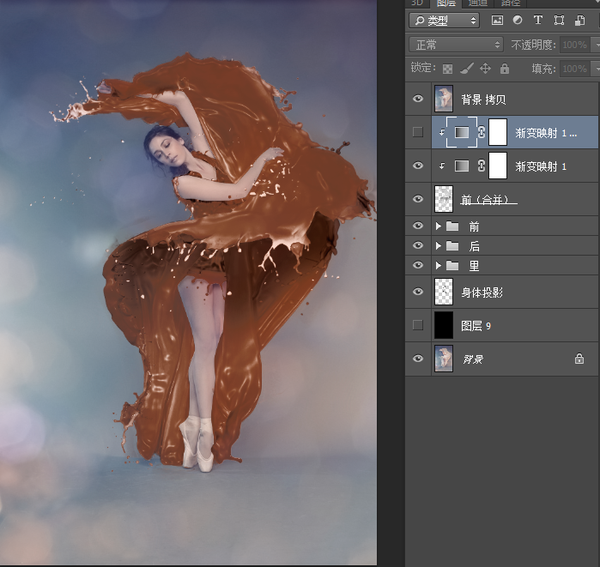Click the type layer filter icon
Screen dimensions: 600x567
(x=537, y=20)
